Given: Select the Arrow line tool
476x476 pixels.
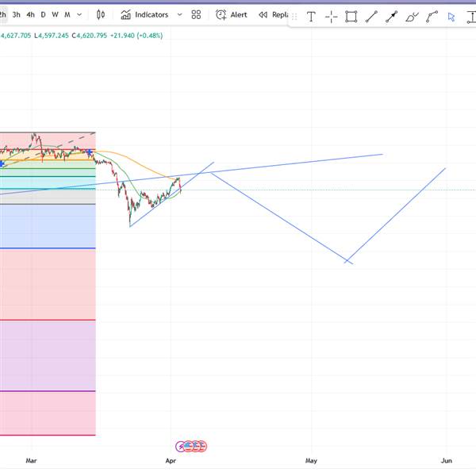Looking at the screenshot, I should (391, 17).
